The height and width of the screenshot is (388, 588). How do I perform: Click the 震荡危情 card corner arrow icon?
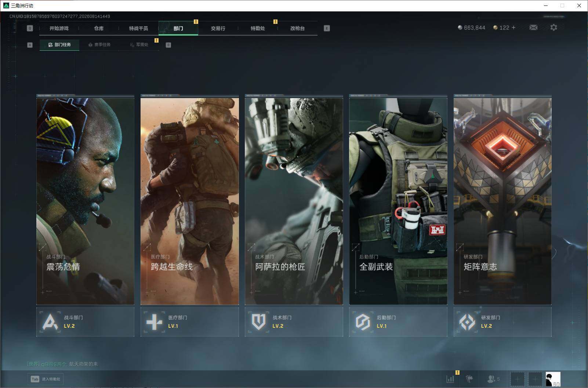point(43,247)
